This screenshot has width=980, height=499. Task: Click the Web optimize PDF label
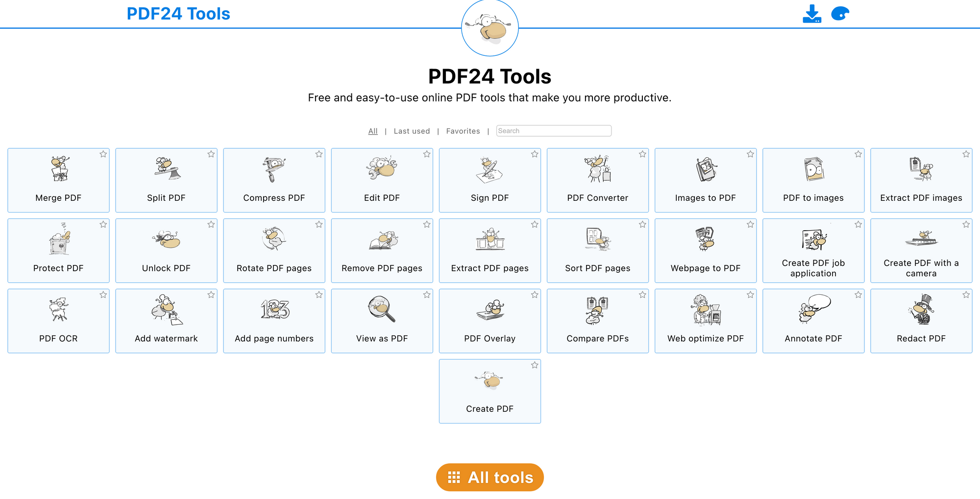(706, 339)
